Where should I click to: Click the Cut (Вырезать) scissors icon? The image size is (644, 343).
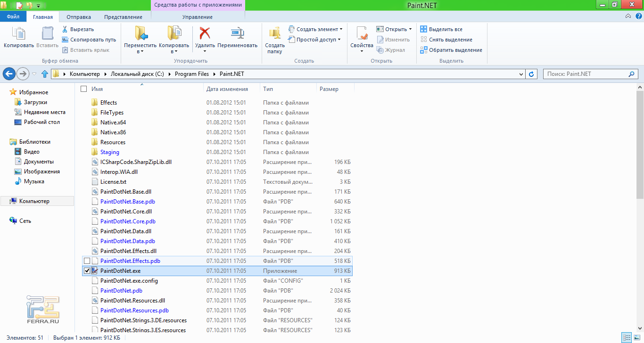point(65,29)
